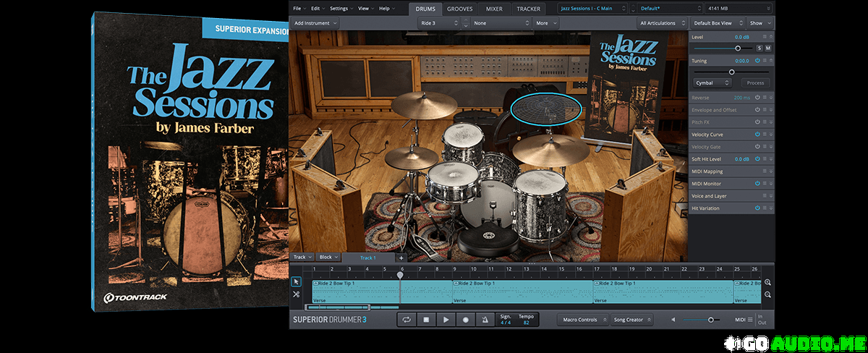This screenshot has height=353, width=868.
Task: Select the arrow pointer tool
Action: click(x=297, y=282)
